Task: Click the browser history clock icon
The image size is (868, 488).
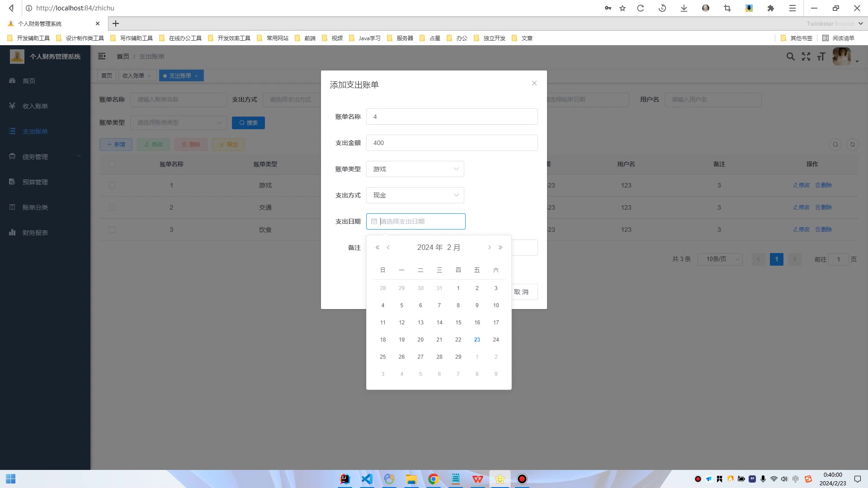Action: [x=662, y=8]
